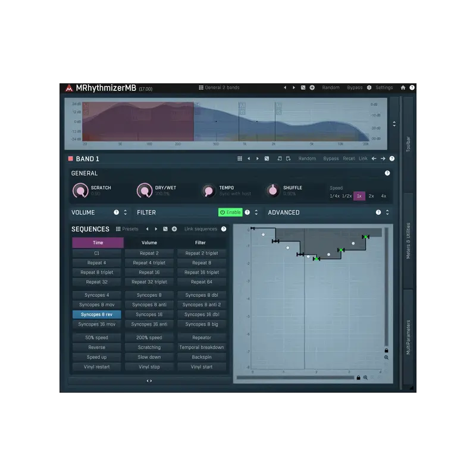Toggle the global Bypass in title bar
This screenshot has height=476, width=476.
coord(355,87)
